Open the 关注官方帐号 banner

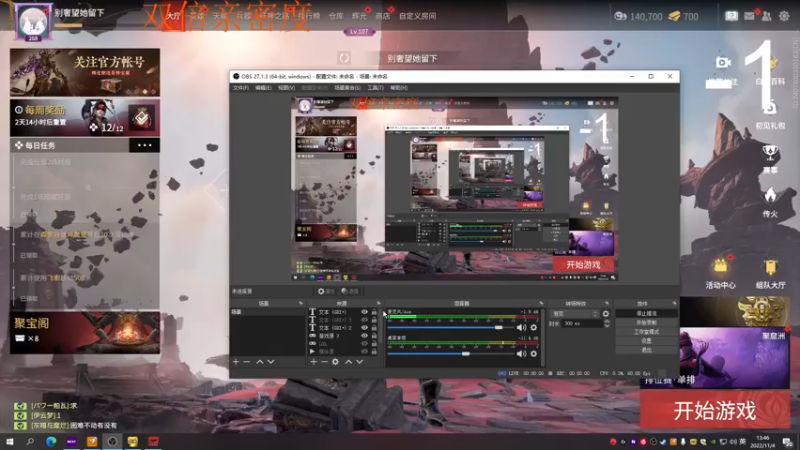85,72
